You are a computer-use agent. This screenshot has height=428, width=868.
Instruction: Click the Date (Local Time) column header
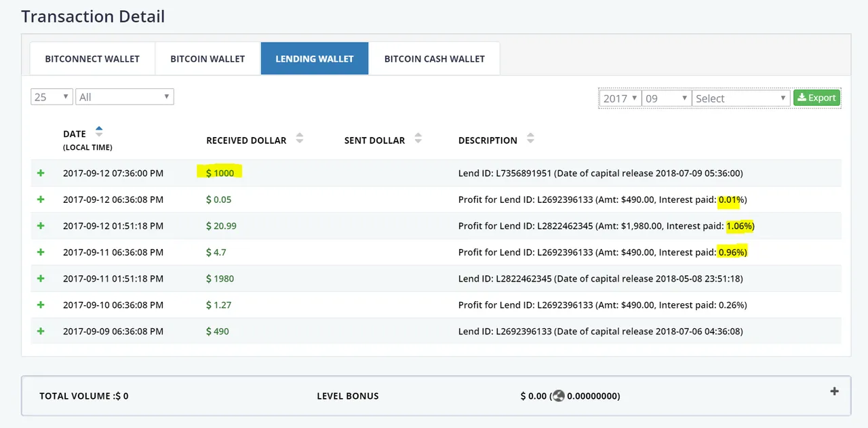point(87,140)
